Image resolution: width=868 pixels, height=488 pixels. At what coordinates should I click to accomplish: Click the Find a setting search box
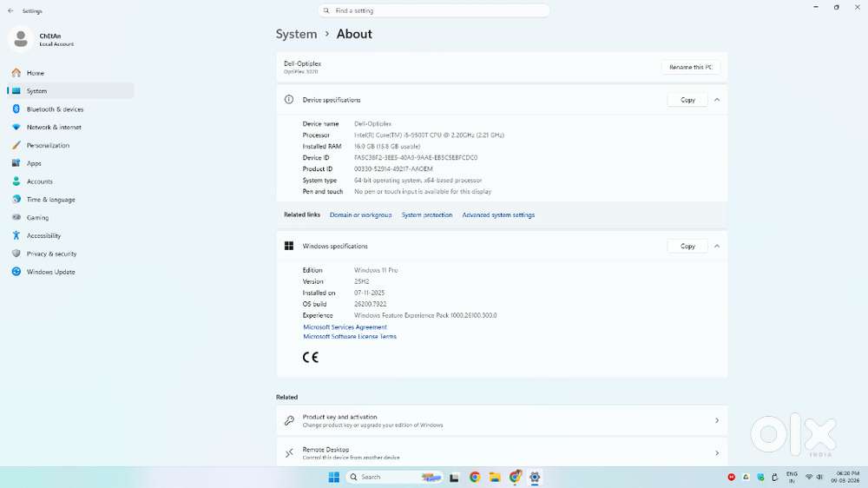(434, 10)
